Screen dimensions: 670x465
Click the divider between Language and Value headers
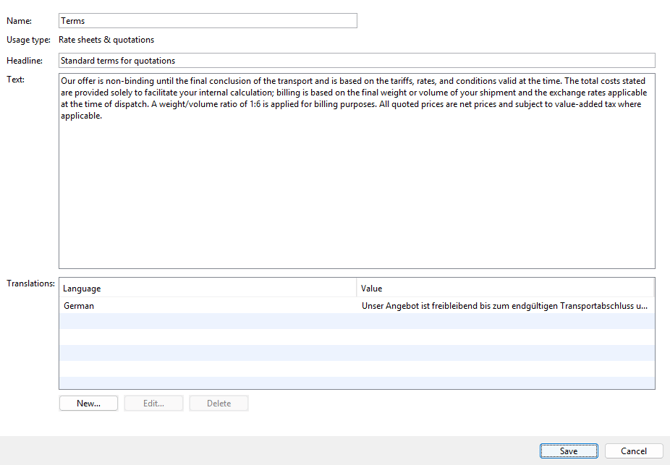click(x=356, y=288)
